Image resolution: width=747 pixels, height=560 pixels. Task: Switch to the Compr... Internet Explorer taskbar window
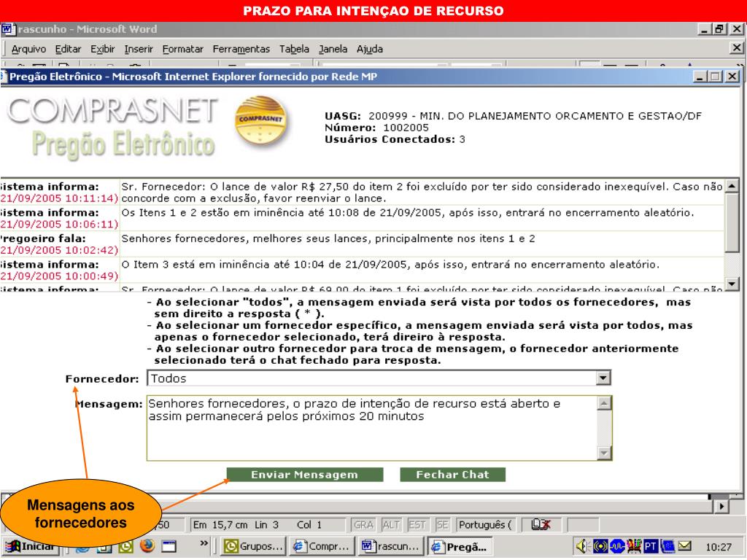click(x=322, y=546)
